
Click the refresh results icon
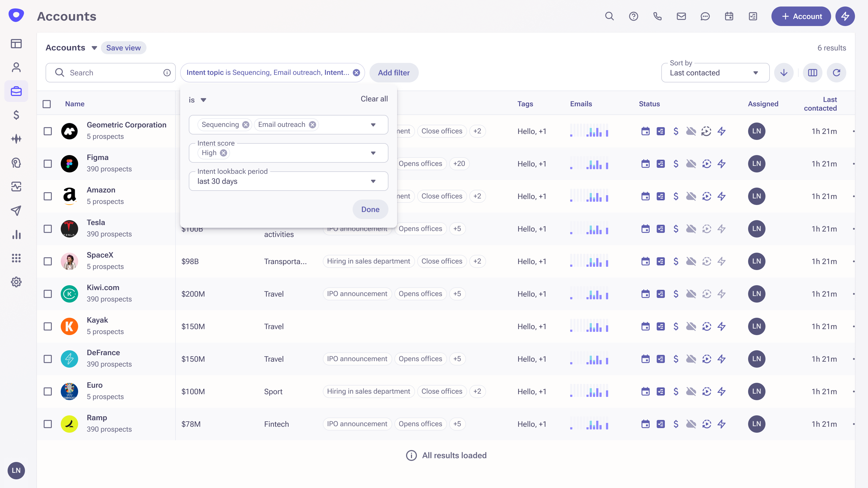point(836,73)
